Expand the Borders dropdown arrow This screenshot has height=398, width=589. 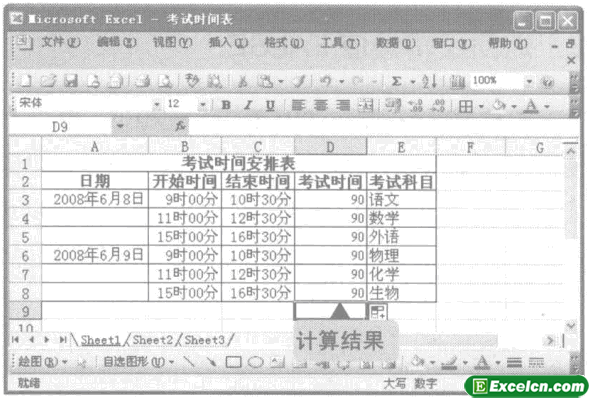point(481,107)
